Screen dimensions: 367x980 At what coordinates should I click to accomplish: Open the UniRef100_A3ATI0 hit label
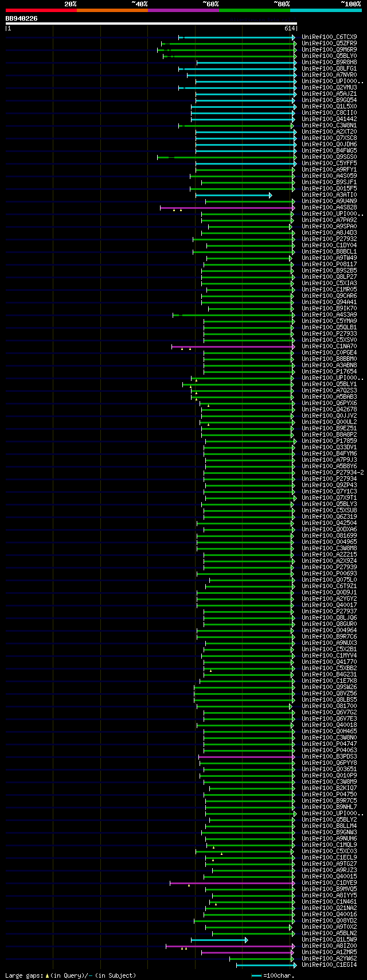(329, 195)
